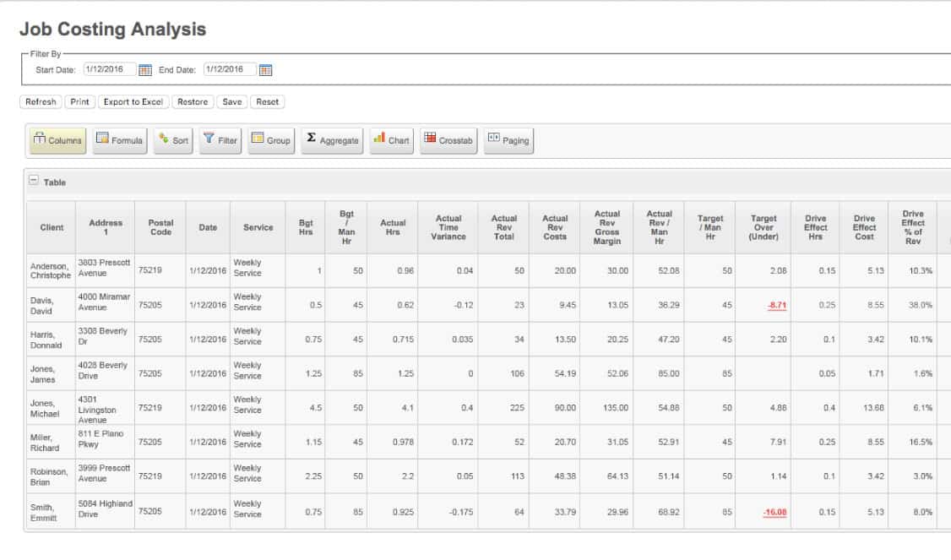
Task: Click the 5084 Highland Drive address cell
Action: [106, 509]
